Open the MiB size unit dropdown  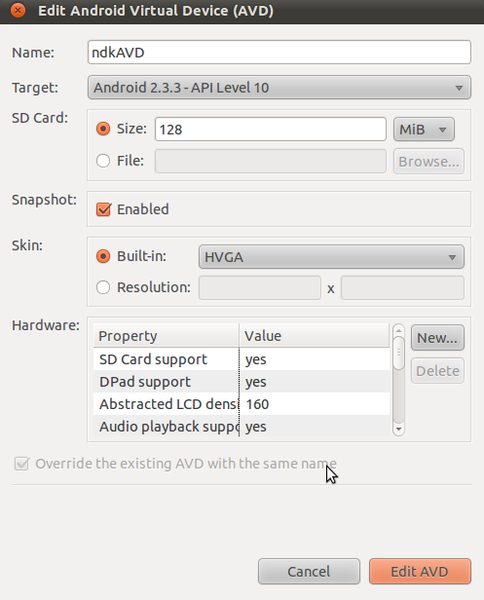click(x=424, y=129)
